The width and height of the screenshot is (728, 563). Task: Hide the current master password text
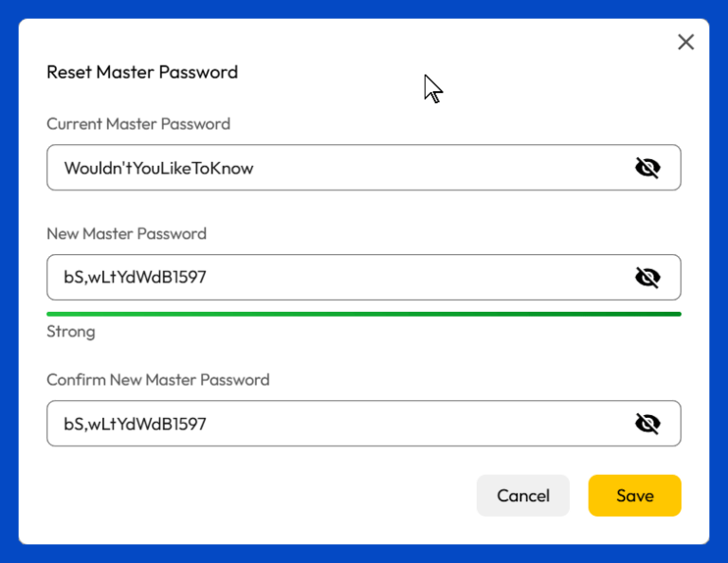[x=647, y=168]
